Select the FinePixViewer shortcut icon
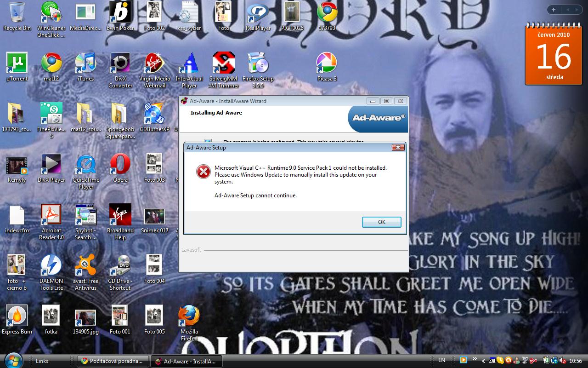The image size is (588, 368). pos(51,121)
